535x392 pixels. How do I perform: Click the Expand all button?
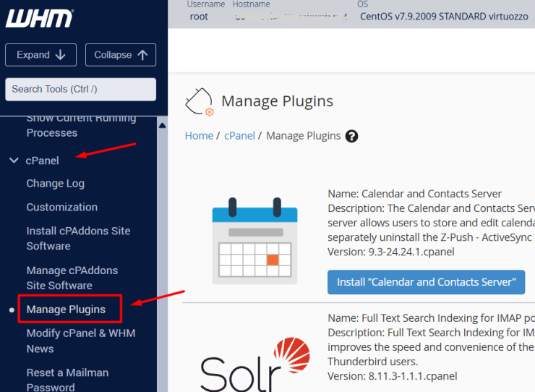41,55
